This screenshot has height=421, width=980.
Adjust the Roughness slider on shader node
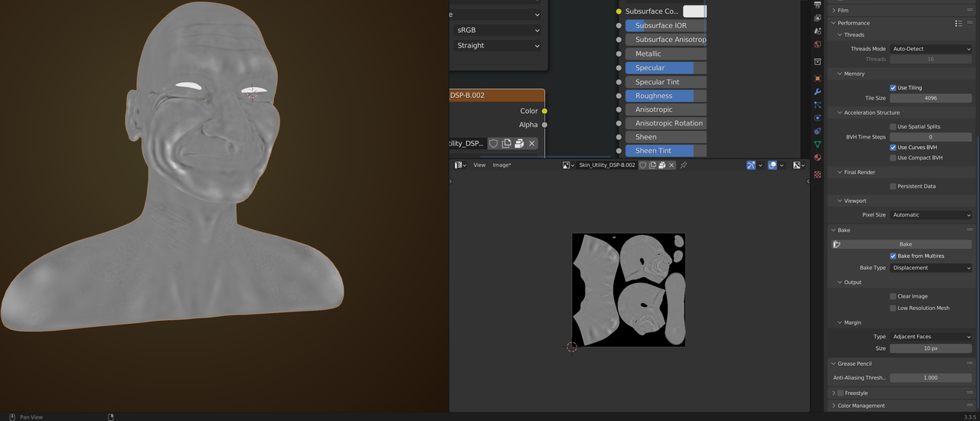pyautogui.click(x=665, y=96)
